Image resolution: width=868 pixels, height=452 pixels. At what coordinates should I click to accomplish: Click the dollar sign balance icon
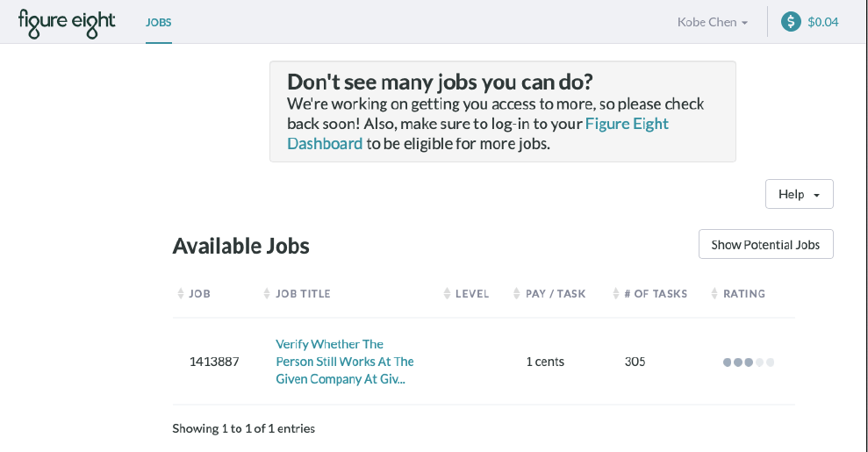pos(791,22)
